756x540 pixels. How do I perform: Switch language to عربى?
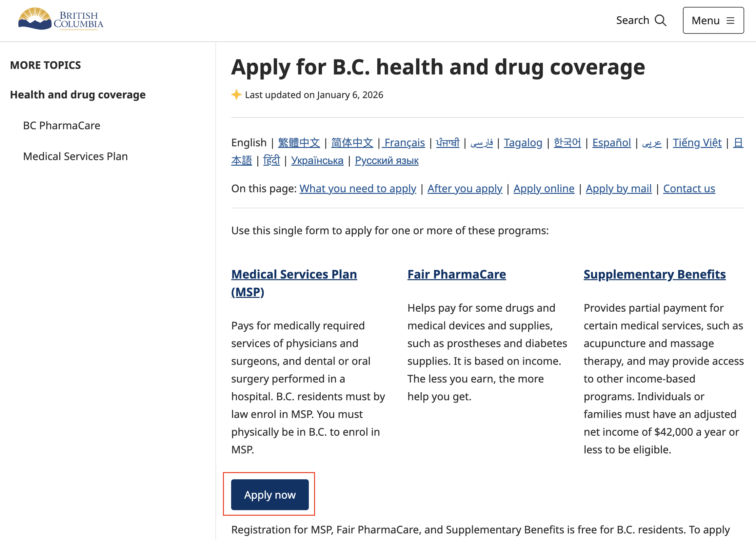(x=652, y=143)
